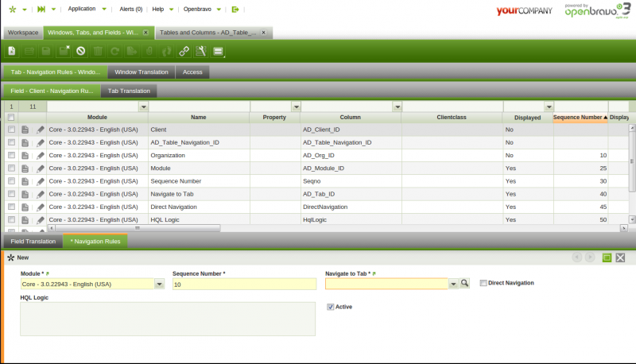Open the Navigate to Tab dropdown arrow
The width and height of the screenshot is (636, 364).
pos(453,284)
